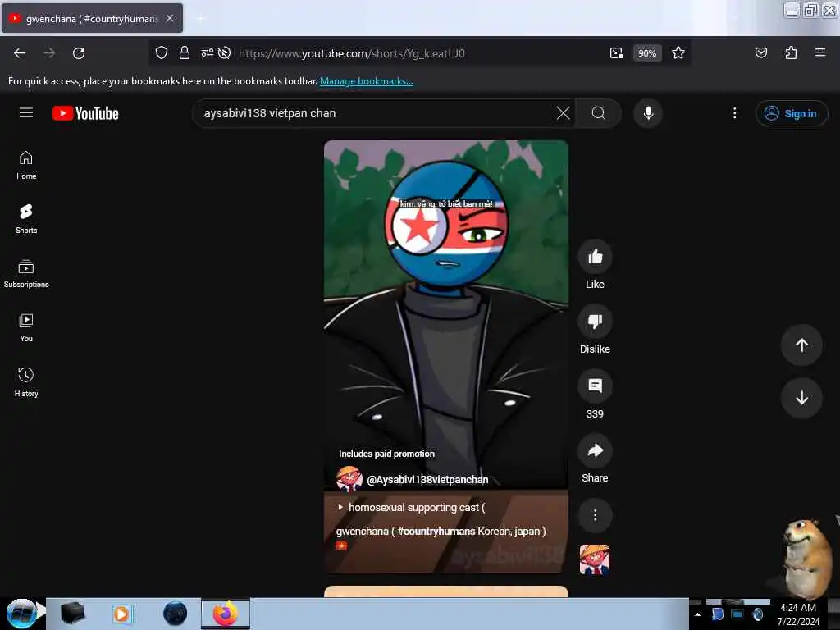Open the browser extensions menu
This screenshot has width=840, height=630.
(x=791, y=53)
